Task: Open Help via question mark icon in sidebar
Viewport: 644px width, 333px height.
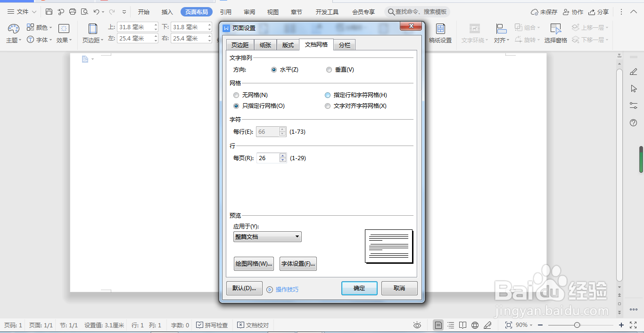Action: [x=633, y=123]
